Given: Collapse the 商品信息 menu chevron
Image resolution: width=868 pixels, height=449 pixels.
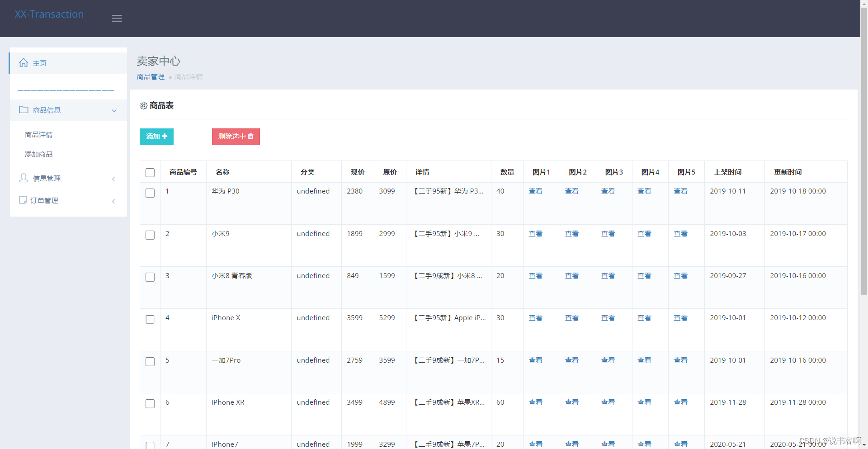Looking at the screenshot, I should (x=114, y=110).
